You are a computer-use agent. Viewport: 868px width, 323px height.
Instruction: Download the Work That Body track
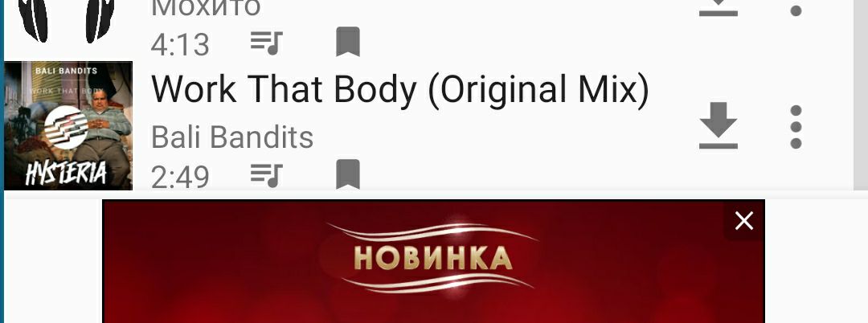718,125
